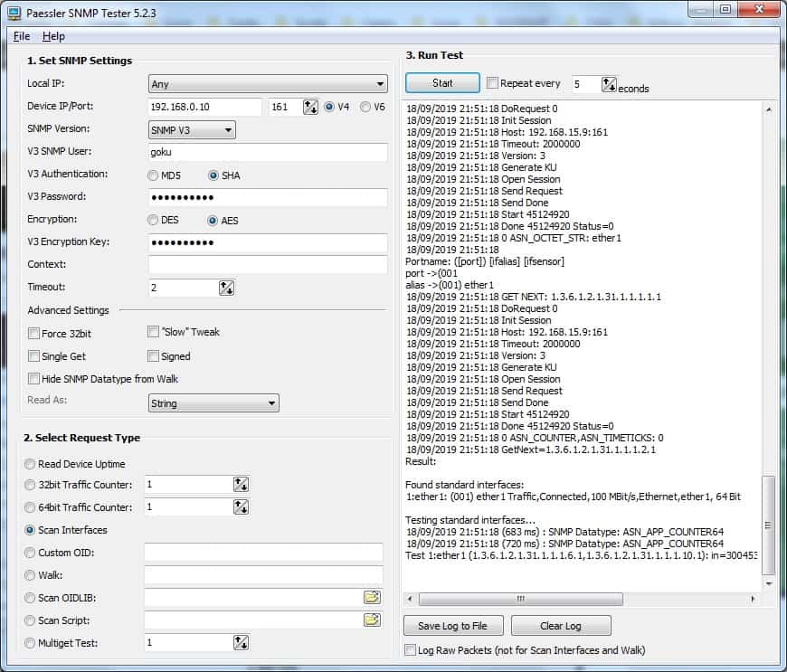Image resolution: width=787 pixels, height=672 pixels.
Task: Select the V6 radio button
Action: (x=365, y=107)
